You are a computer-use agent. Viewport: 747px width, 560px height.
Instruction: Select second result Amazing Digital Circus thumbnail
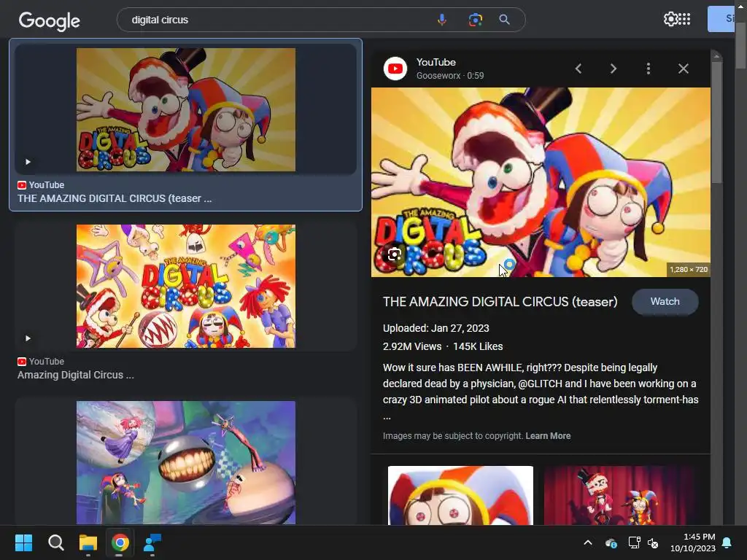(x=186, y=286)
